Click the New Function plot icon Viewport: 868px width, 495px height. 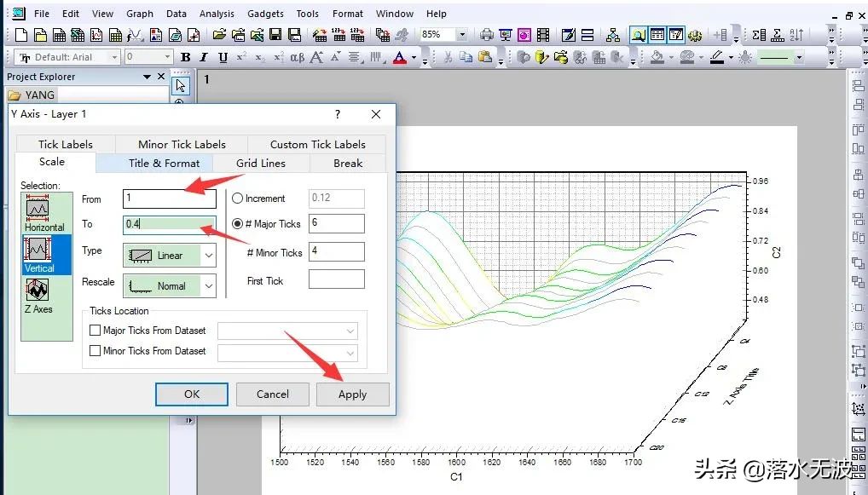click(135, 36)
